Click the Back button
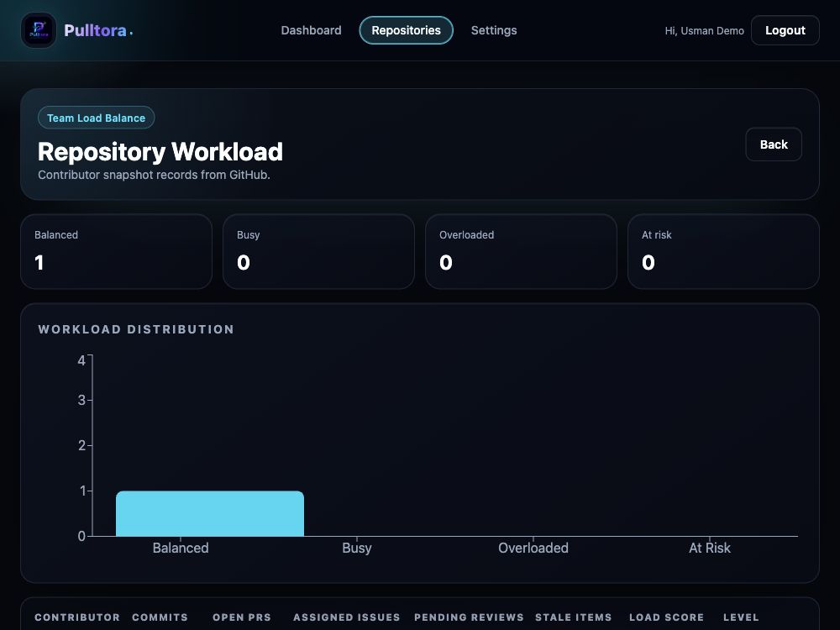Screen dimensions: 840x630 tap(774, 144)
